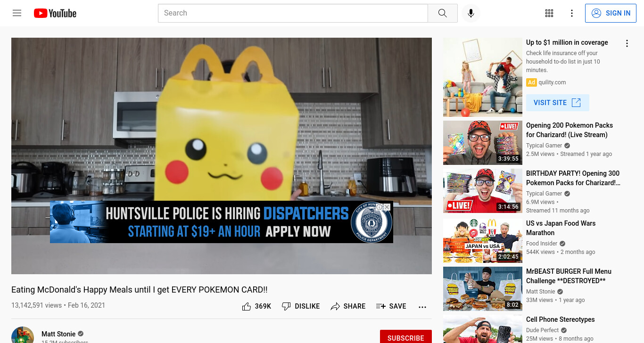The image size is (644, 343).
Task: Open Matt Stonie channel avatar
Action: pos(23,335)
